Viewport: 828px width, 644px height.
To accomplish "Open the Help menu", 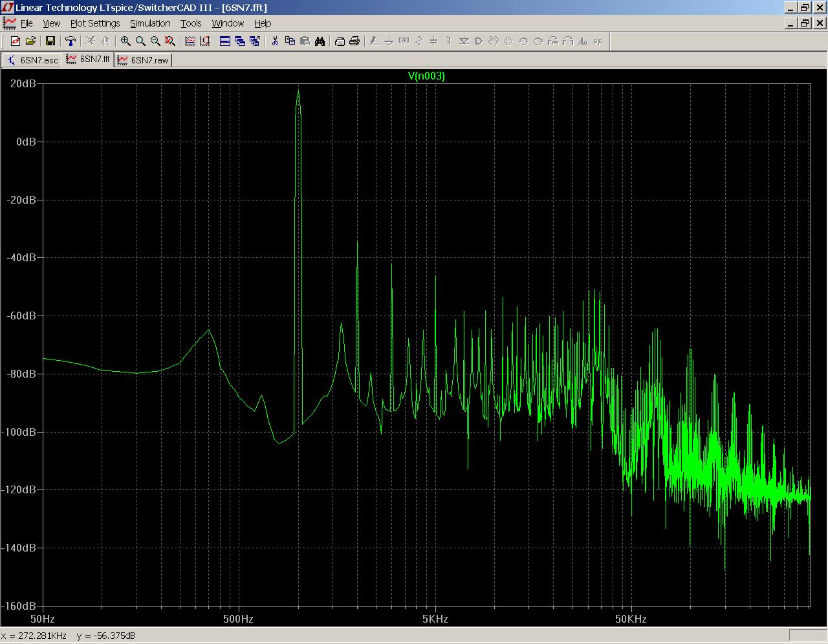I will (263, 23).
